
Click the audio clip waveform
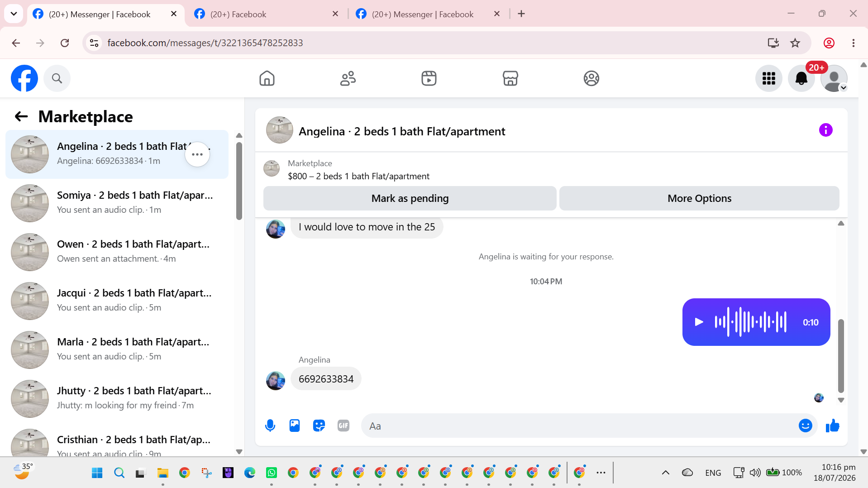(x=751, y=322)
